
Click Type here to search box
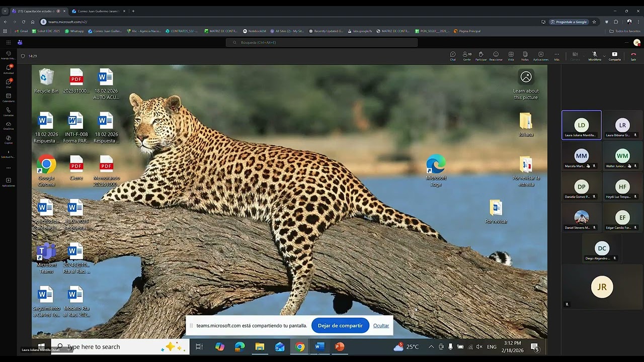point(120,346)
